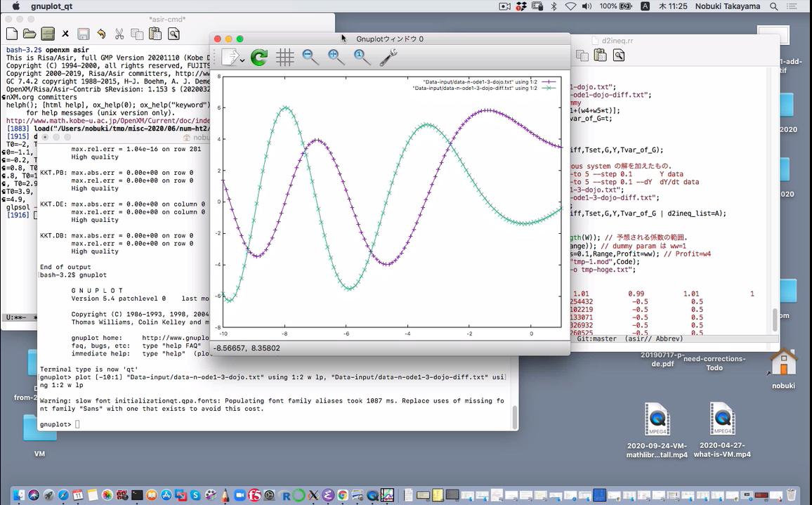Click the X kill-buffer icon in asir-cmd toolbar
812x505 pixels.
(65, 34)
